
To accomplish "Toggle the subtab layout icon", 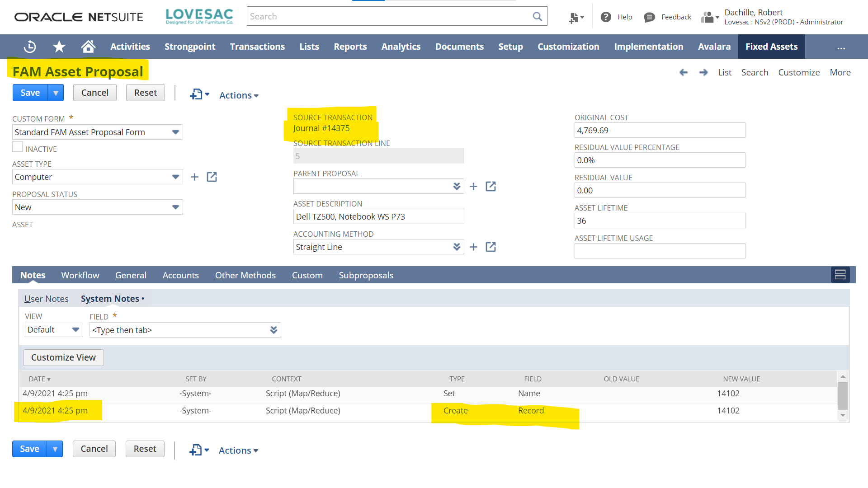I will click(840, 275).
